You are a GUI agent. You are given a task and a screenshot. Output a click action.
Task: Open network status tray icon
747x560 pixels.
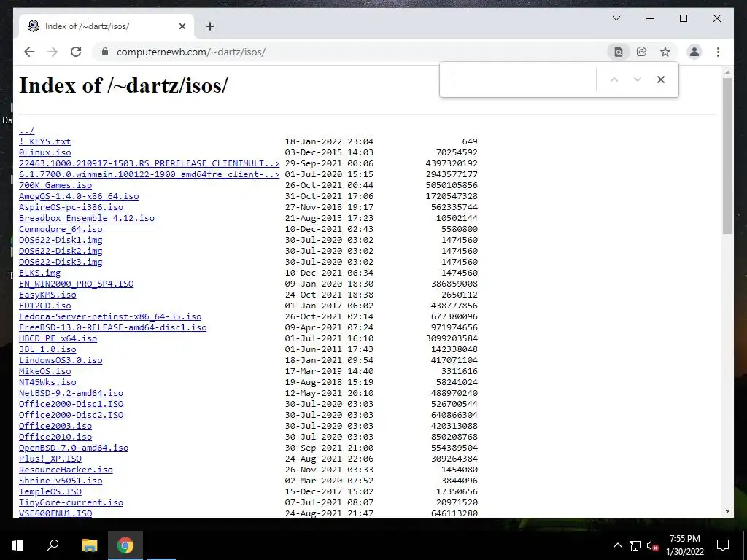[x=635, y=545]
